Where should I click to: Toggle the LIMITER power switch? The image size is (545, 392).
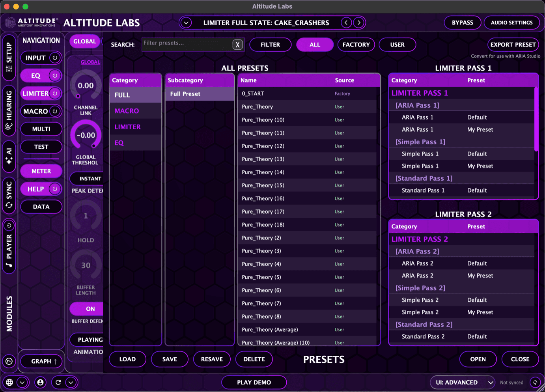coord(54,93)
